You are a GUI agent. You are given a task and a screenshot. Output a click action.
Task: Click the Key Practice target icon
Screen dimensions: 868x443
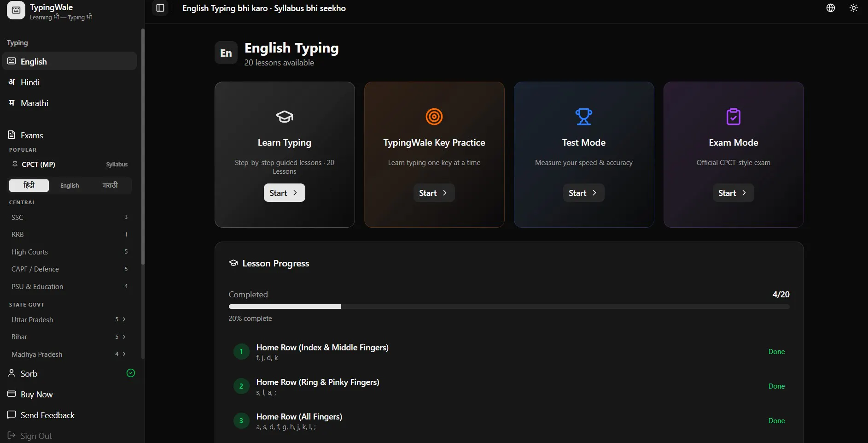click(x=434, y=117)
